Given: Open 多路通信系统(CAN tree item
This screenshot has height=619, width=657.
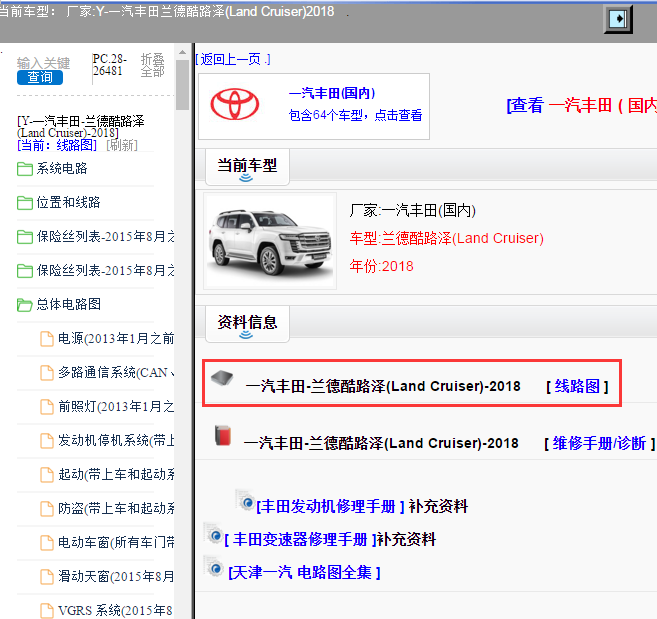Looking at the screenshot, I should (116, 372).
